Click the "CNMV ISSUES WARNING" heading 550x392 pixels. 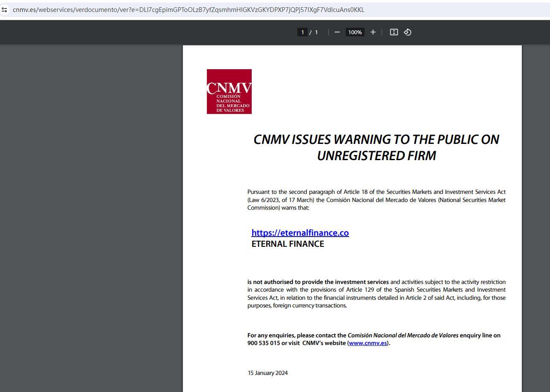pyautogui.click(x=376, y=140)
